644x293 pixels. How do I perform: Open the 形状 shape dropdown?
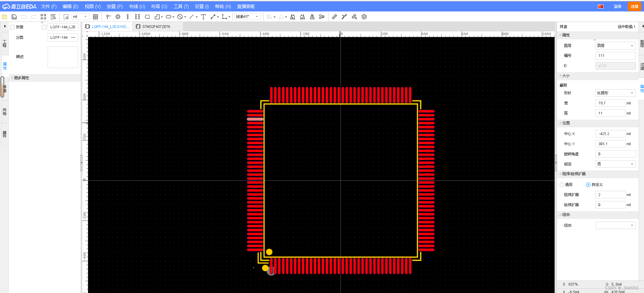(615, 93)
